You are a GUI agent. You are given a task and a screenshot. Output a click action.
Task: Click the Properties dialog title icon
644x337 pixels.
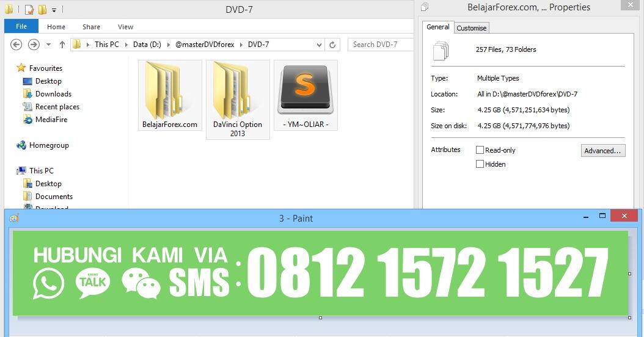click(425, 7)
